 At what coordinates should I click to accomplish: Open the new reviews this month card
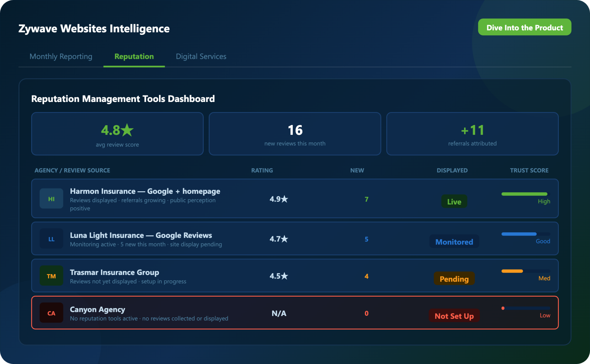click(295, 134)
